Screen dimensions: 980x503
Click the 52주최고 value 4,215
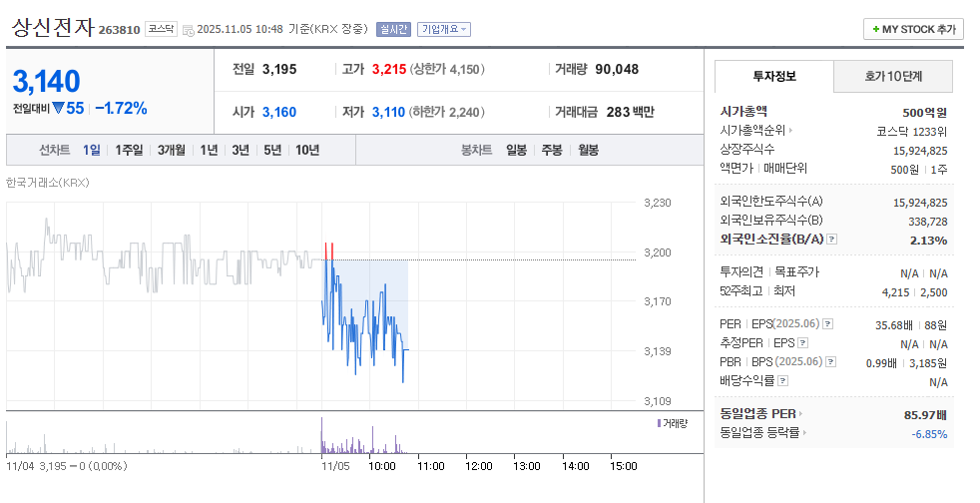(x=895, y=292)
